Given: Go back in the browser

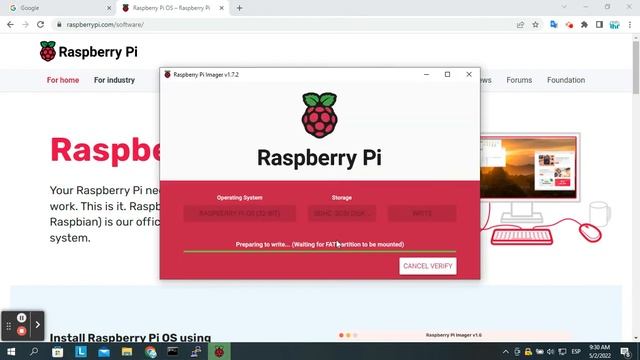Looking at the screenshot, I should click(x=11, y=24).
